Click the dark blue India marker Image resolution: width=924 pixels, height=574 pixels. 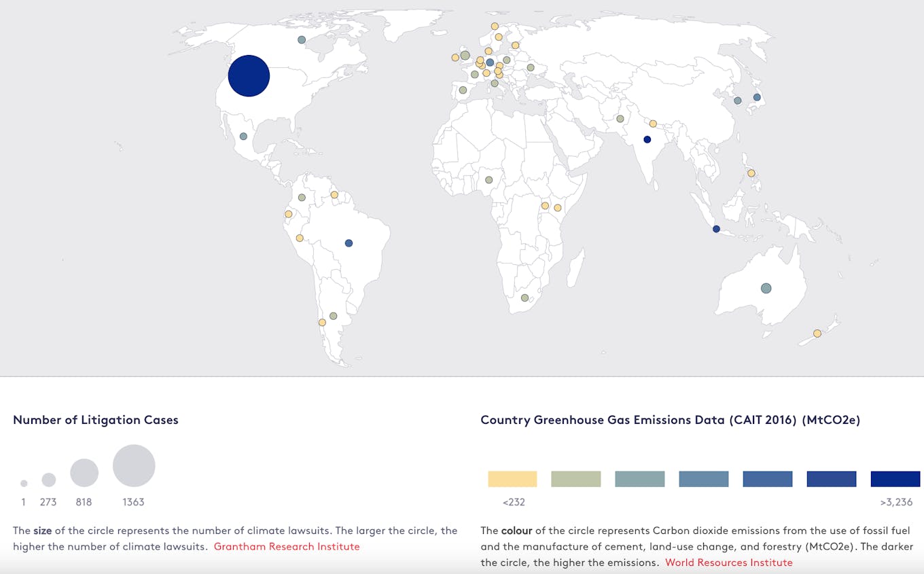tap(647, 139)
